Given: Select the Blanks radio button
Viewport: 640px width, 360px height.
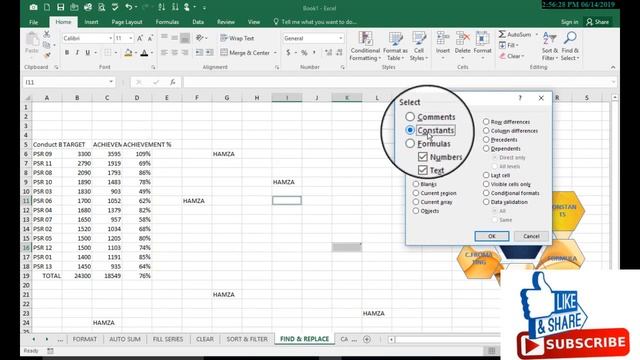Looking at the screenshot, I should point(416,184).
